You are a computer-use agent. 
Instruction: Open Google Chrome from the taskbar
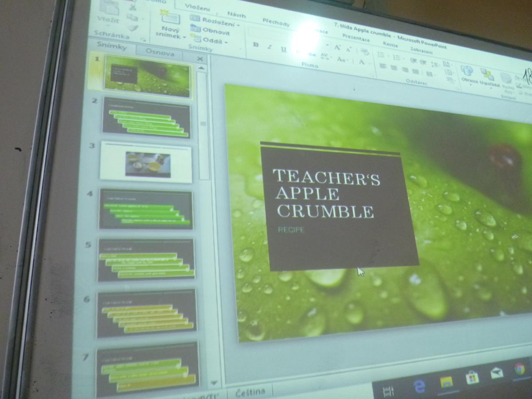[520, 369]
